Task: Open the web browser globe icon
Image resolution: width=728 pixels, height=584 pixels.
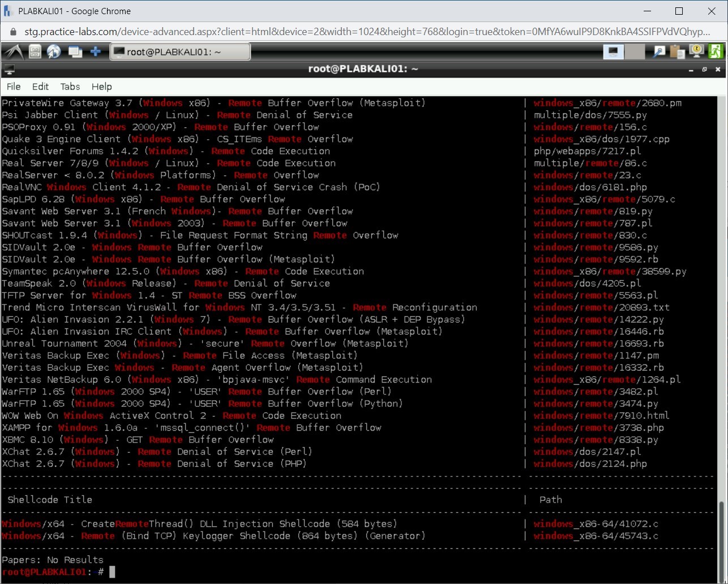Action: pyautogui.click(x=54, y=52)
